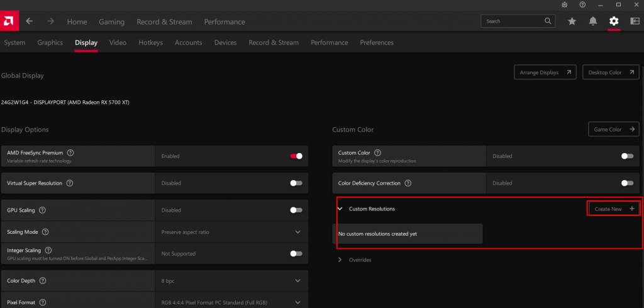Switch to the Graphics tab

pos(50,43)
